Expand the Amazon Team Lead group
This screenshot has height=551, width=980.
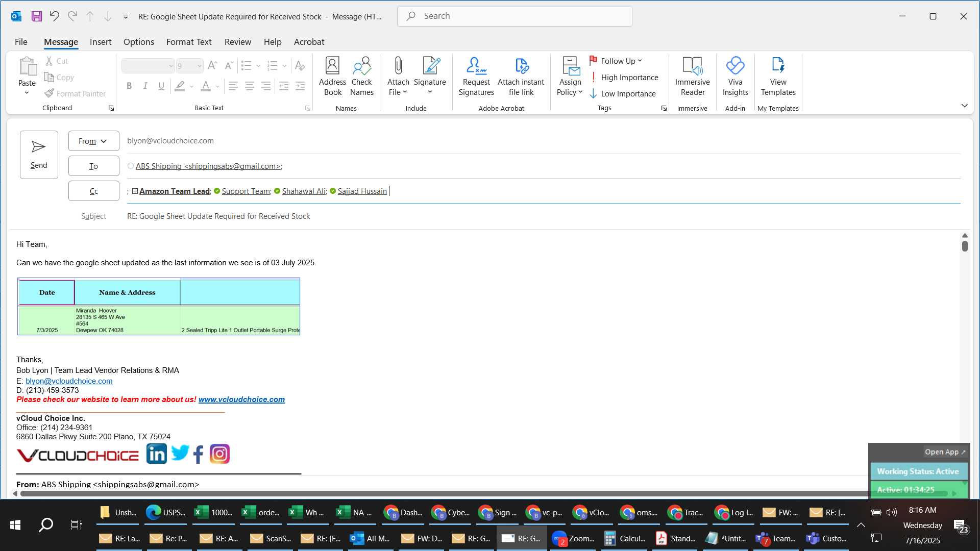point(135,191)
